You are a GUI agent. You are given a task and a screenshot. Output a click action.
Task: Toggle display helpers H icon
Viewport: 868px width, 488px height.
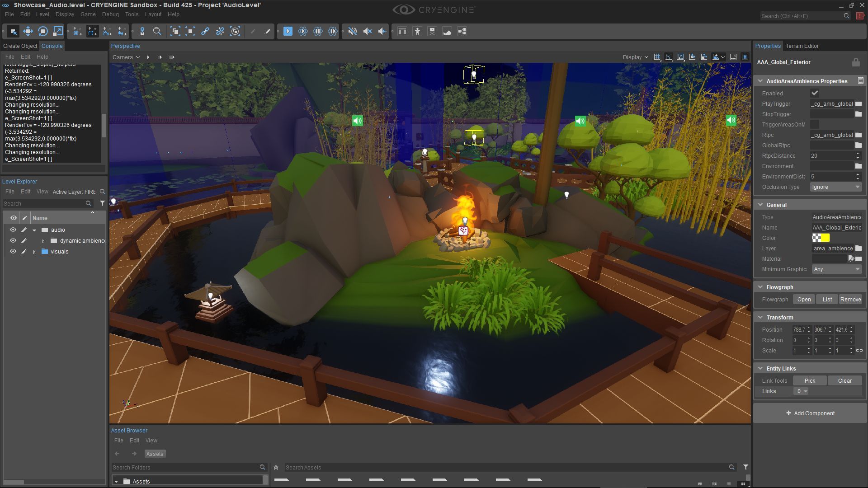point(745,57)
